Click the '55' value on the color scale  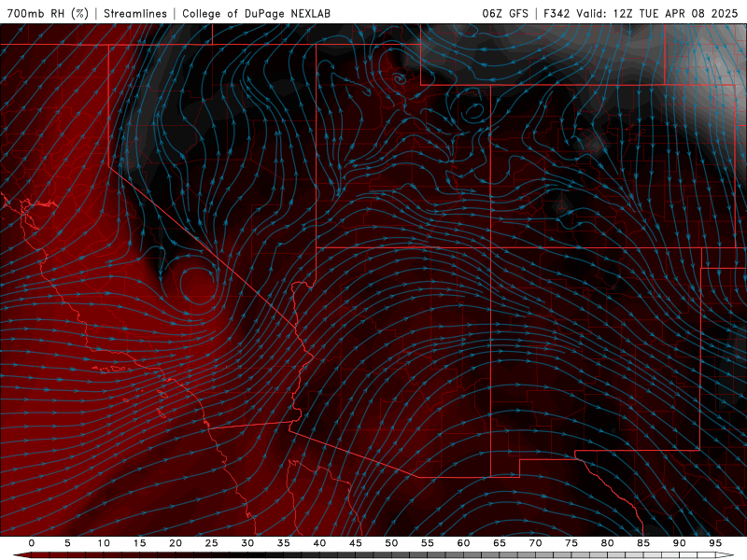pyautogui.click(x=428, y=543)
